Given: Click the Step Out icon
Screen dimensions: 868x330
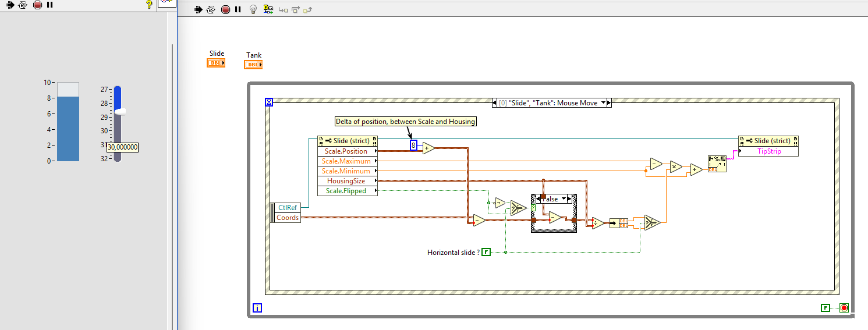Looking at the screenshot, I should [x=309, y=9].
